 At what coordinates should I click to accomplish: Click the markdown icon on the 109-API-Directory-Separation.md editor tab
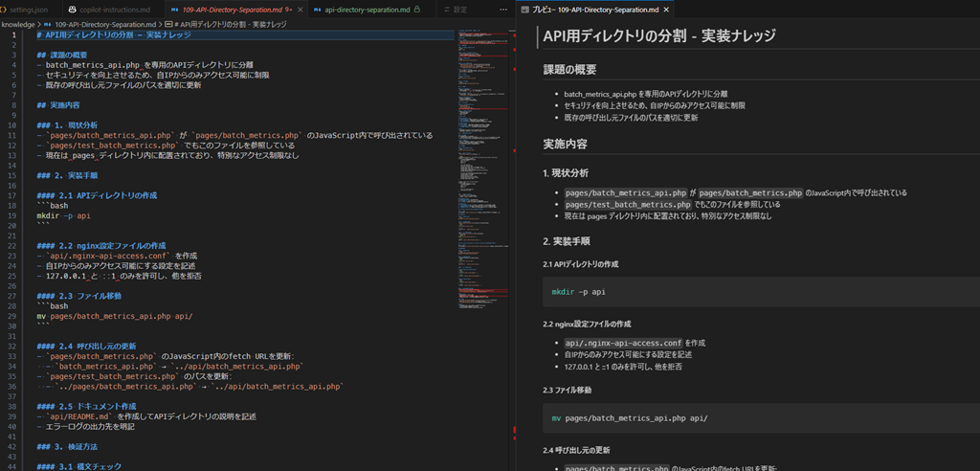pyautogui.click(x=174, y=10)
